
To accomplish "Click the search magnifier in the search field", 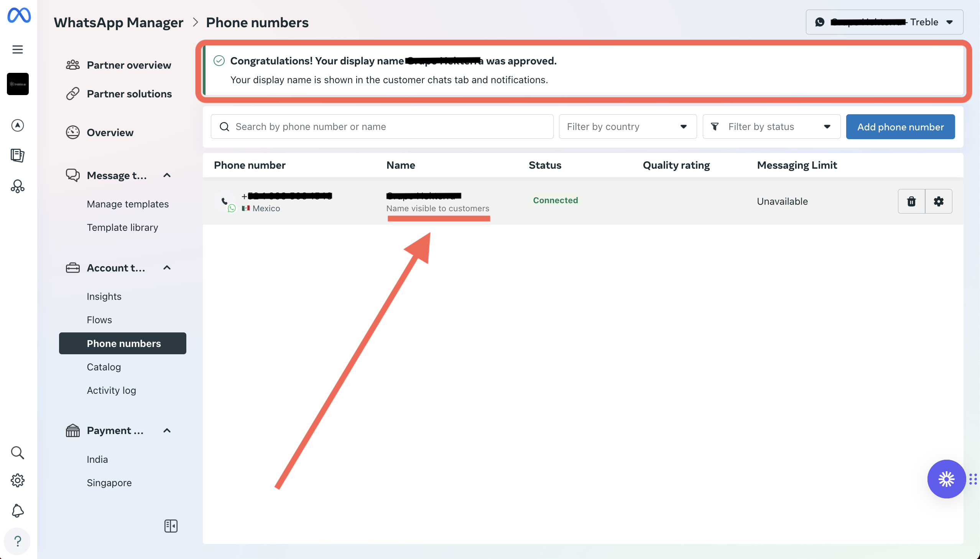I will click(225, 127).
